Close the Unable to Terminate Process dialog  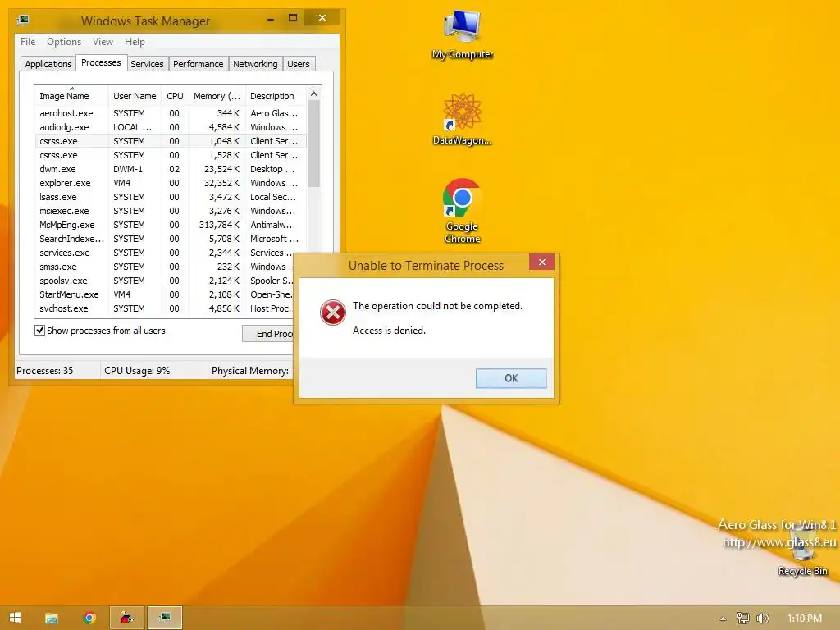542,262
